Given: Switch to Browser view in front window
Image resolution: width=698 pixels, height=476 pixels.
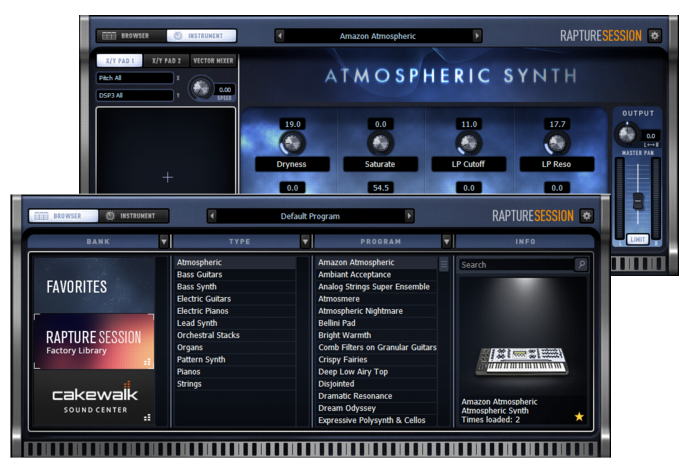Looking at the screenshot, I should click(x=63, y=216).
